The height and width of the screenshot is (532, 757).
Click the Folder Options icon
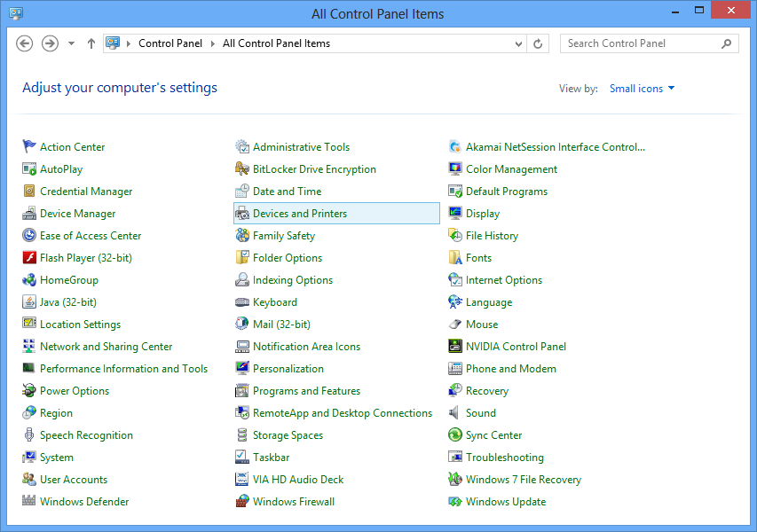point(242,257)
